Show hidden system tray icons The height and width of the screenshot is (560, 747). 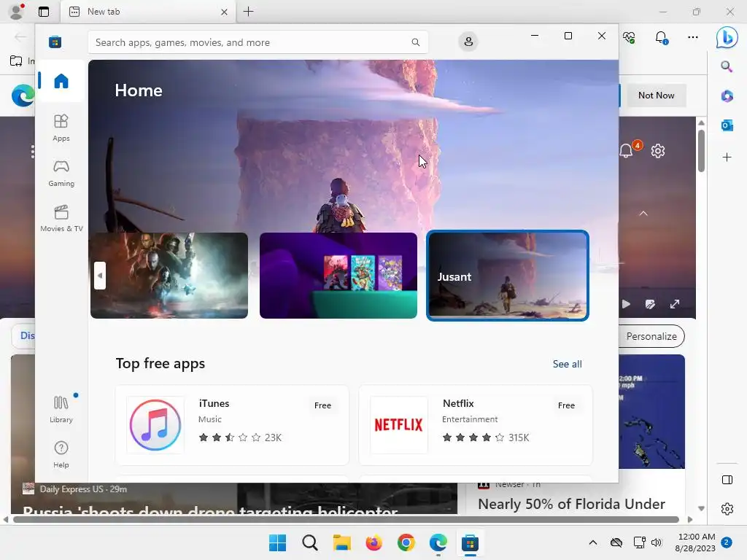[x=592, y=542]
